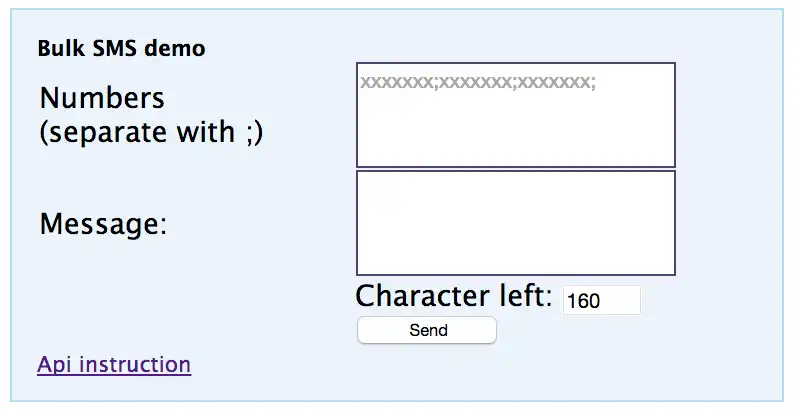This screenshot has height=414, width=796.
Task: Open the Api instruction link
Action: (x=114, y=364)
